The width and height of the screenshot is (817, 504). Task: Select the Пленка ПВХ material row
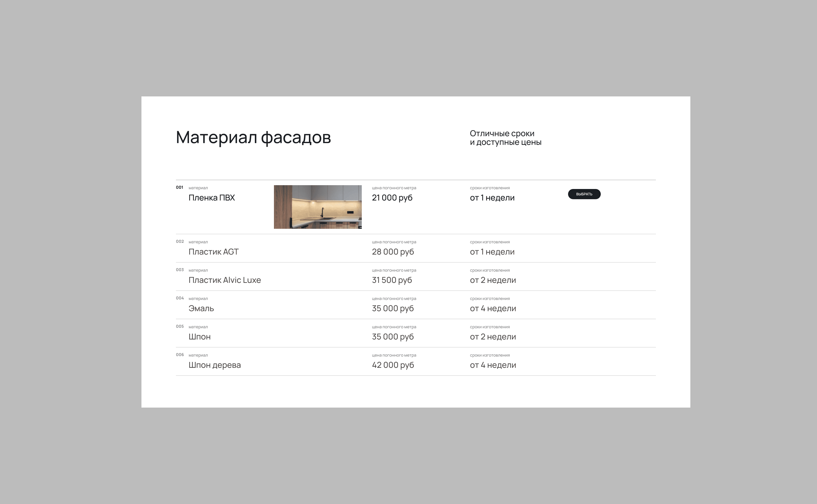pos(212,198)
